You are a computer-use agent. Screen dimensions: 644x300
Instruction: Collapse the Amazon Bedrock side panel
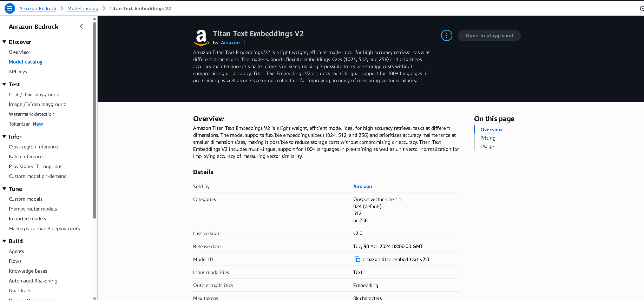[81, 26]
